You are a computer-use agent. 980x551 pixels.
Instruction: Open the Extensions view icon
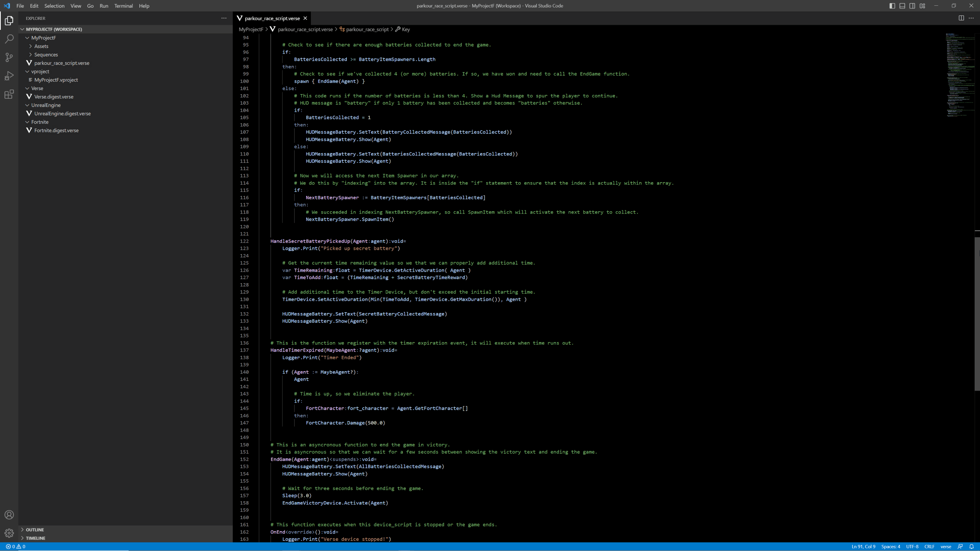pyautogui.click(x=9, y=94)
